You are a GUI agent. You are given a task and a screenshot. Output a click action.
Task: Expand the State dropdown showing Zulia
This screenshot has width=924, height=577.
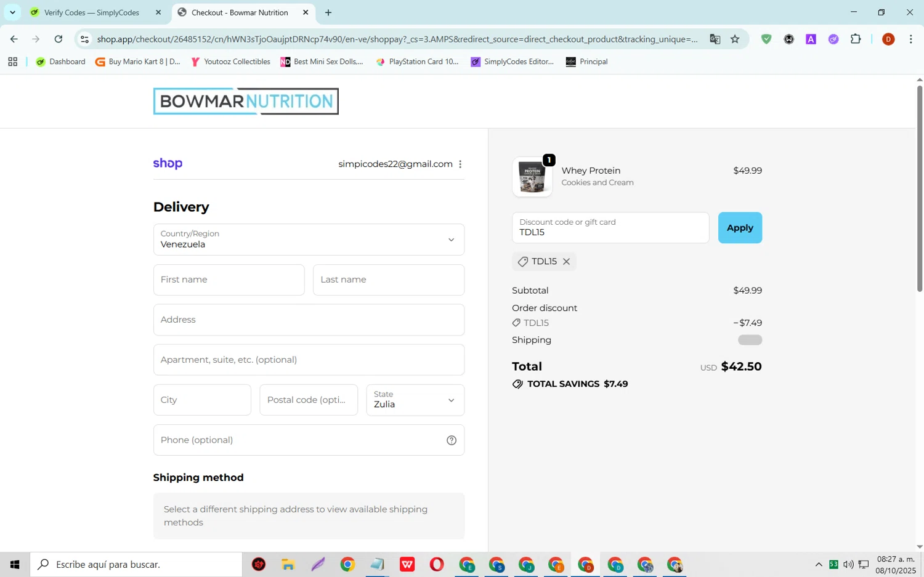(x=415, y=400)
